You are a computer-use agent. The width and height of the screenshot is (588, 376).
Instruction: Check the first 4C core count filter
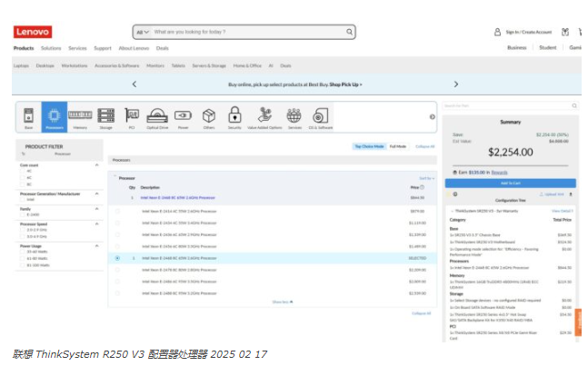click(x=23, y=171)
